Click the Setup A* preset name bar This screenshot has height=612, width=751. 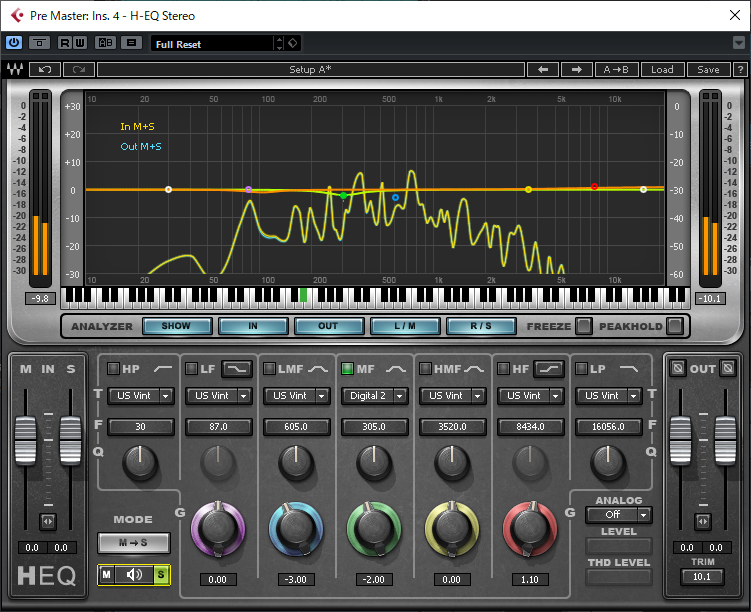pos(310,70)
